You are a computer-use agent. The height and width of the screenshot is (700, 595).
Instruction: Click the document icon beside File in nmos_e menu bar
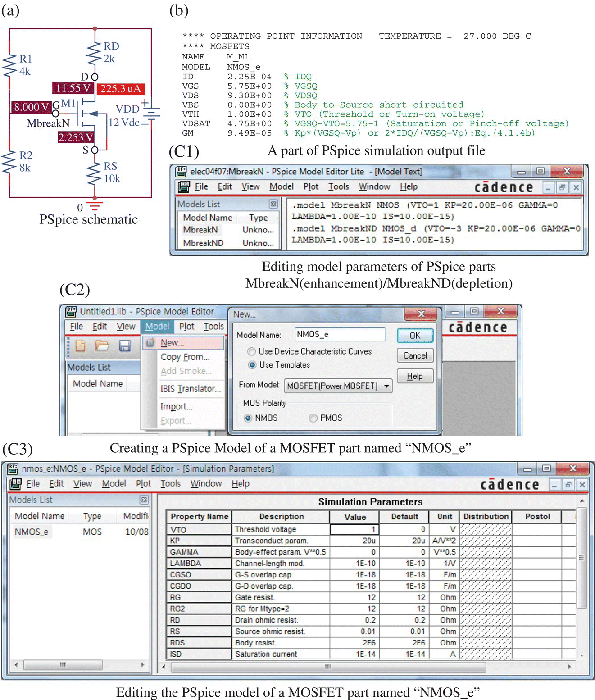pos(16,484)
